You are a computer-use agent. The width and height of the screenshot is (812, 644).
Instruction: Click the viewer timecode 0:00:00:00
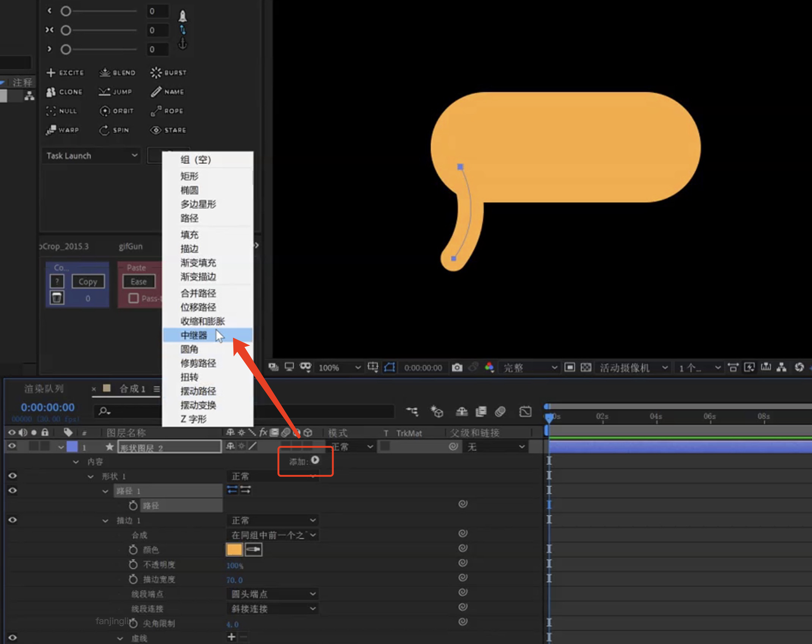(423, 368)
